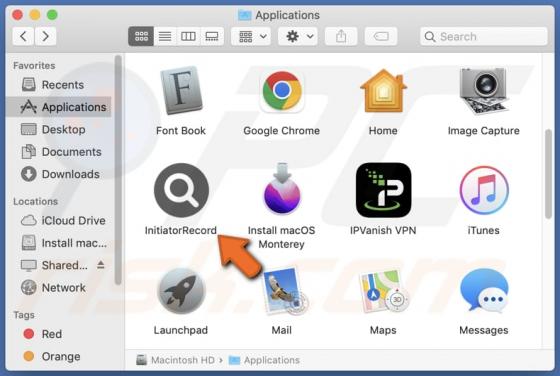560x376 pixels.
Task: Select the Mail app icon
Action: 285,291
